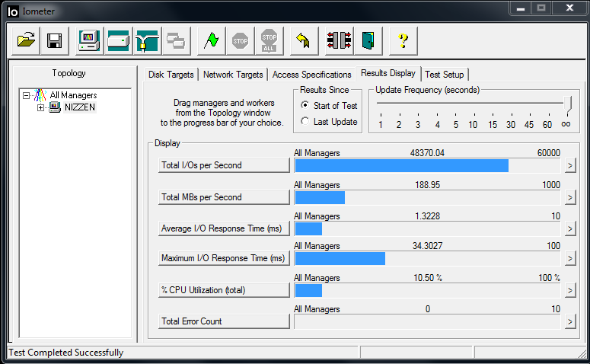Click Total MBs per Second metric button
This screenshot has height=364, width=590.
point(224,197)
